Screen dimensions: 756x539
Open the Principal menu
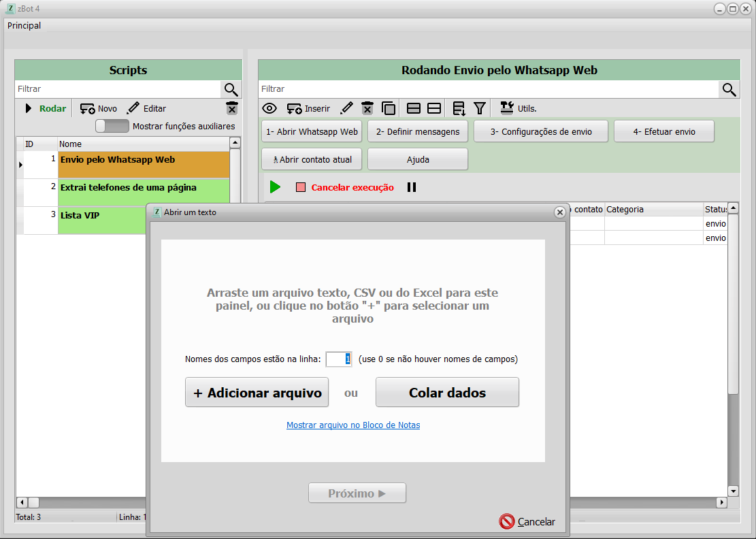(24, 26)
